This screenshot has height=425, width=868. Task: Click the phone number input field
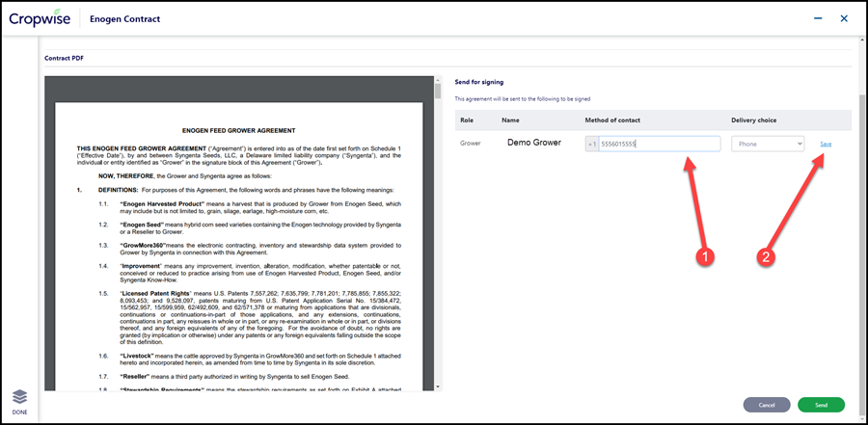660,144
